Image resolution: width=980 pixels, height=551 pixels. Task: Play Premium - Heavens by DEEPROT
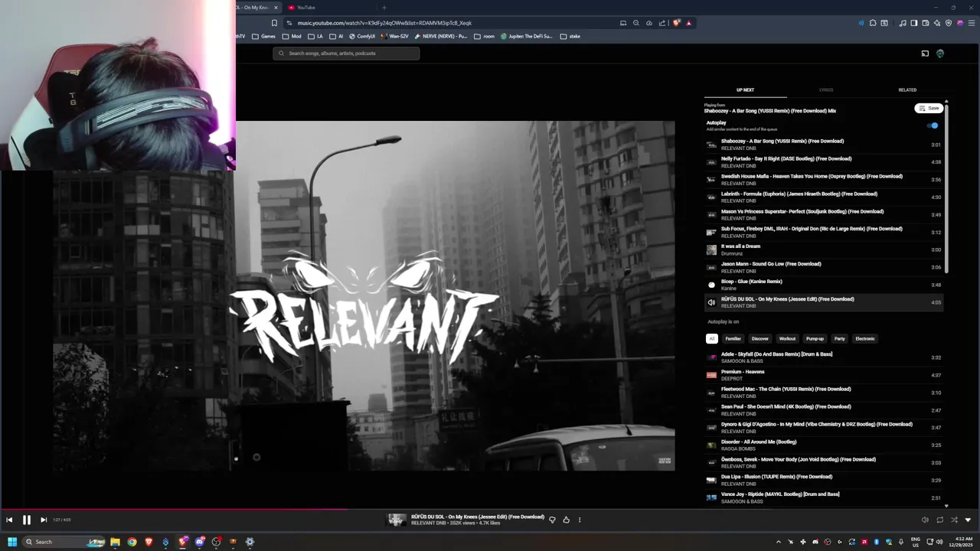[824, 375]
